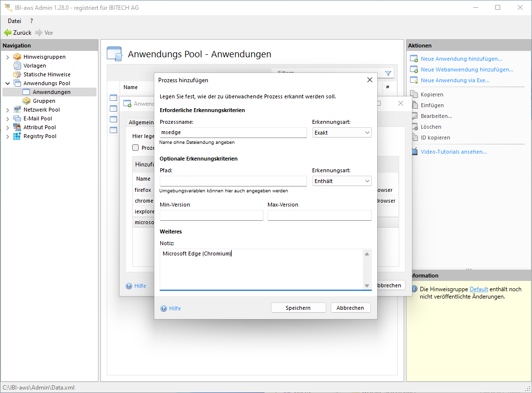This screenshot has height=393, width=532.
Task: Click the Gruppen cube icon in navigation
Action: (27, 101)
